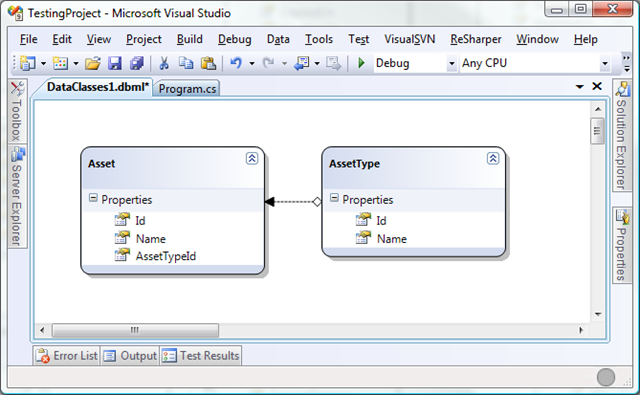Open the active documents list arrow
The image size is (640, 395).
click(x=579, y=87)
